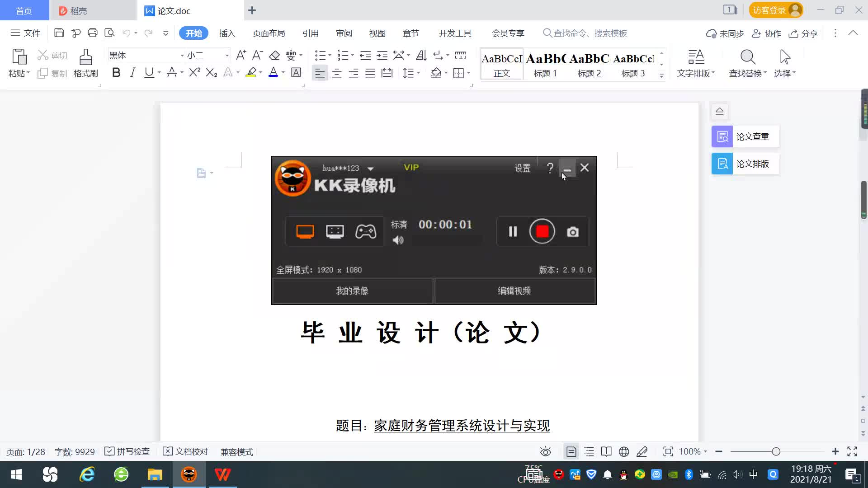The height and width of the screenshot is (488, 868).
Task: Pause the KK recorder recording
Action: (513, 232)
